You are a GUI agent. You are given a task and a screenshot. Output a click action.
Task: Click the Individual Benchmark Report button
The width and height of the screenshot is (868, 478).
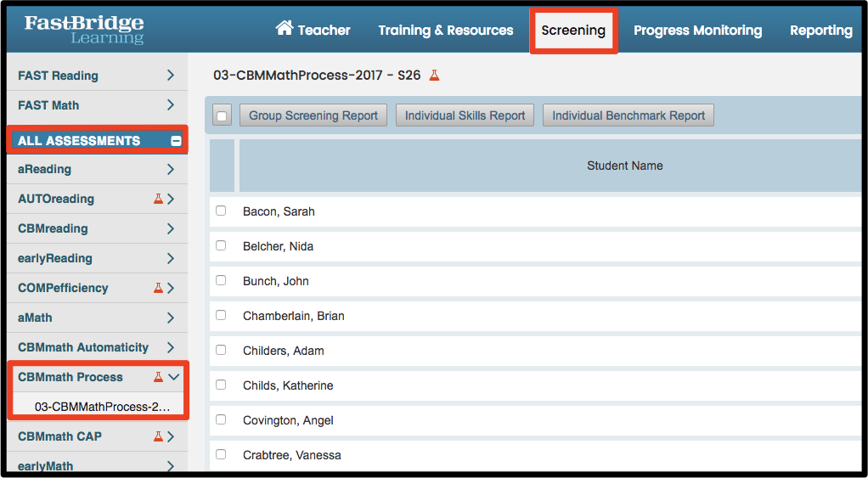click(x=628, y=115)
